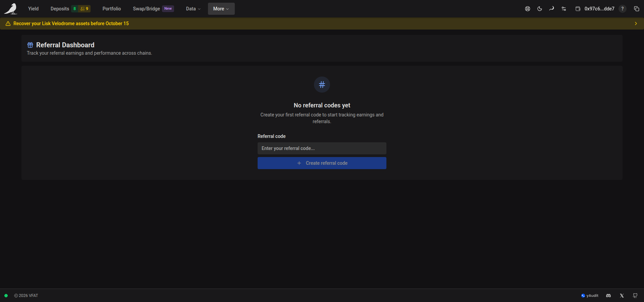Click the white bird logo

(11, 9)
